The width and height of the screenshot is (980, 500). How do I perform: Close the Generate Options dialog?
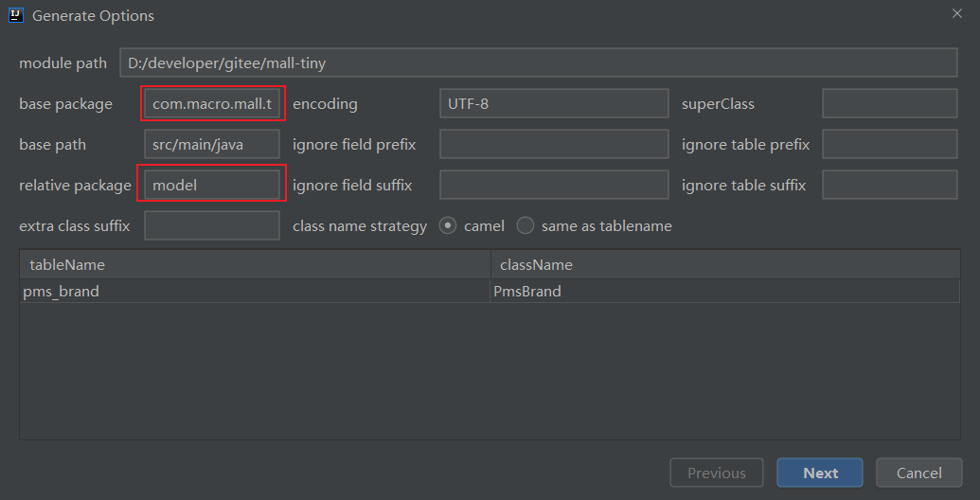pyautogui.click(x=957, y=13)
